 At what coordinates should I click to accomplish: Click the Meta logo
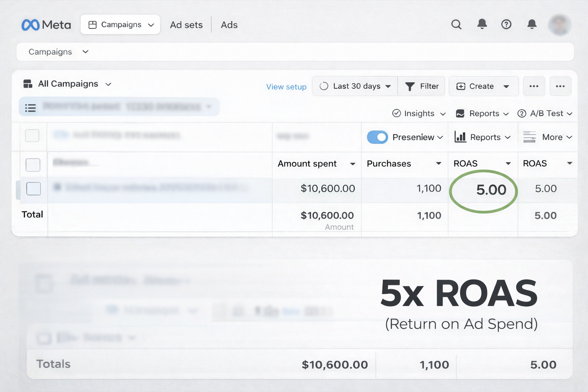[46, 25]
